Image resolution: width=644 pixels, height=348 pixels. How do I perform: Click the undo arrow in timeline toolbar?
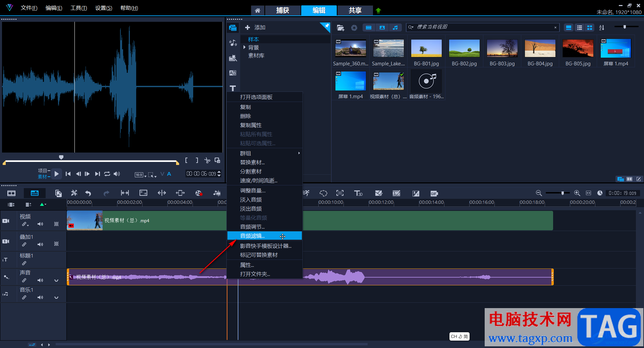(88, 193)
